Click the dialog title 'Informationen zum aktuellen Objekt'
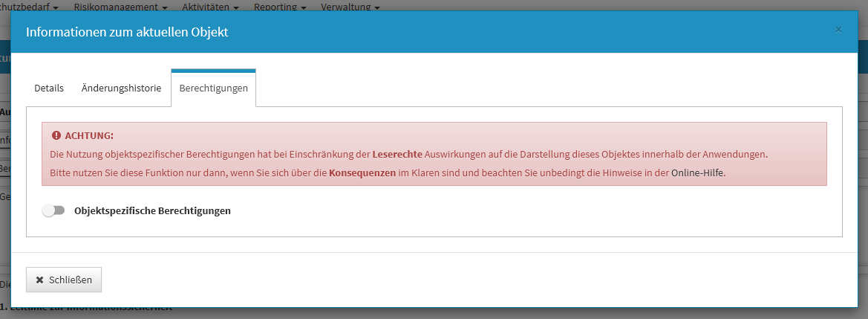868x319 pixels. (x=127, y=32)
